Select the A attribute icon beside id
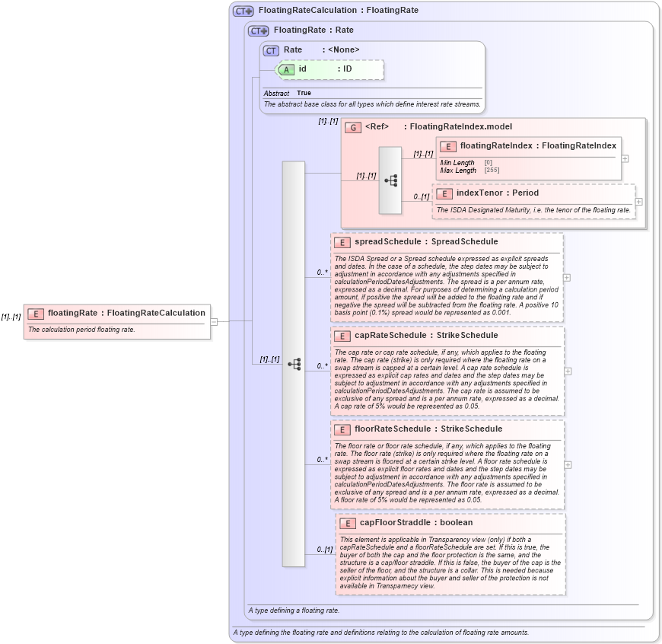 click(x=286, y=69)
